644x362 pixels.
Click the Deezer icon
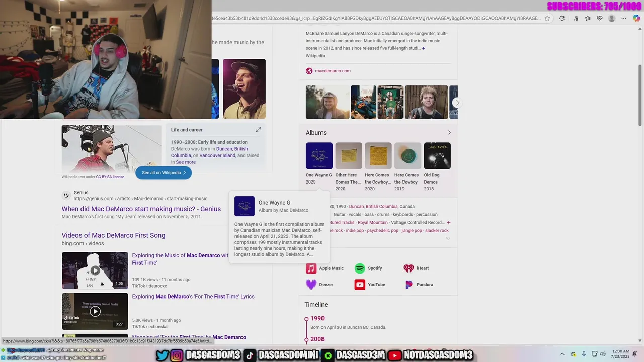click(x=311, y=285)
